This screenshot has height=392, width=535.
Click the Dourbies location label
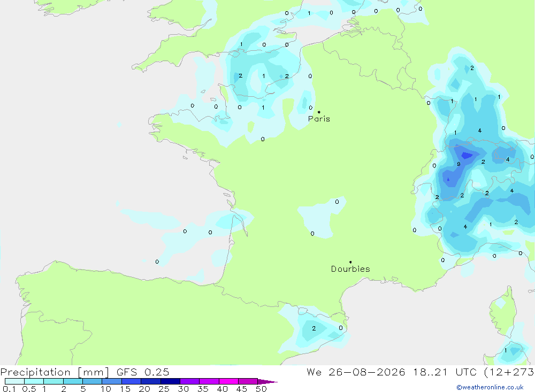350,269
